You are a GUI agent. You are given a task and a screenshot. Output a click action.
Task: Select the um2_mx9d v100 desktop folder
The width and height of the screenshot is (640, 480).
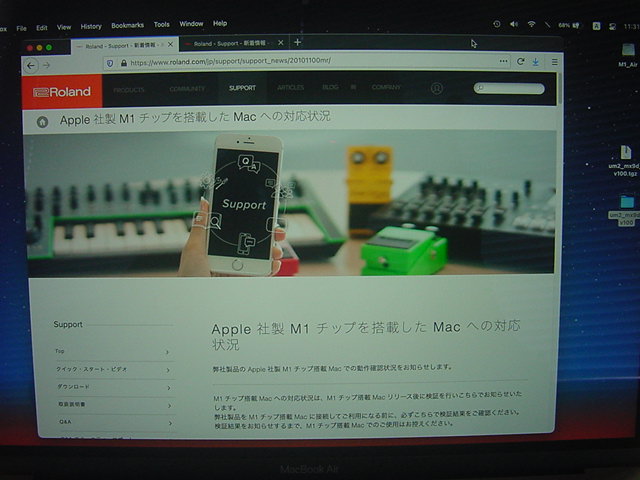click(x=624, y=211)
